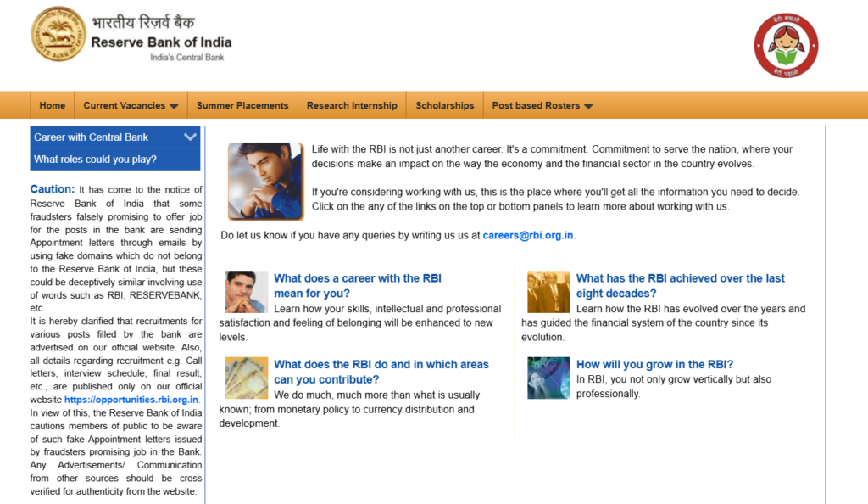The image size is (868, 504).
Task: Click the careers@rbi.org.in email link
Action: pyautogui.click(x=527, y=235)
